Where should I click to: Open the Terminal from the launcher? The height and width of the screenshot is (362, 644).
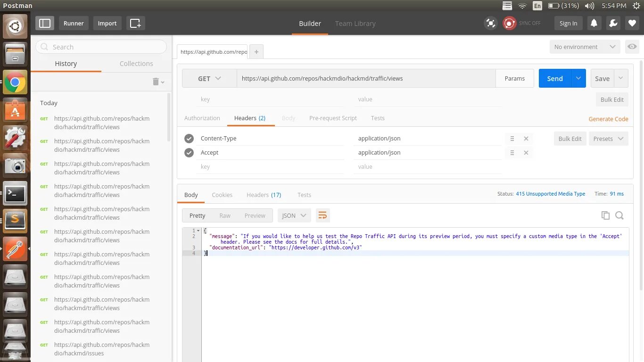[x=15, y=193]
